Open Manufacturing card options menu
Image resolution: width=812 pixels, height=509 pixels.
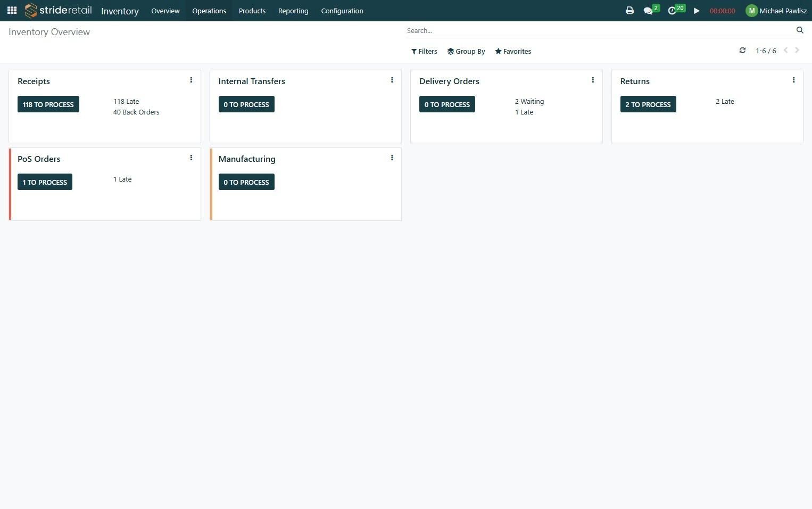[x=392, y=158]
